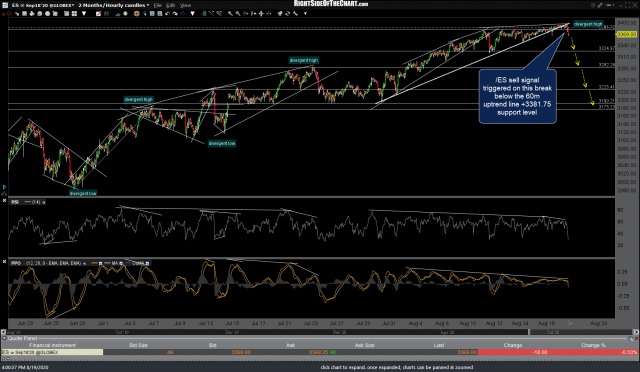Screen dimensions: 640x372
Task: Click the refresh arrows icon
Action: (x=287, y=14)
